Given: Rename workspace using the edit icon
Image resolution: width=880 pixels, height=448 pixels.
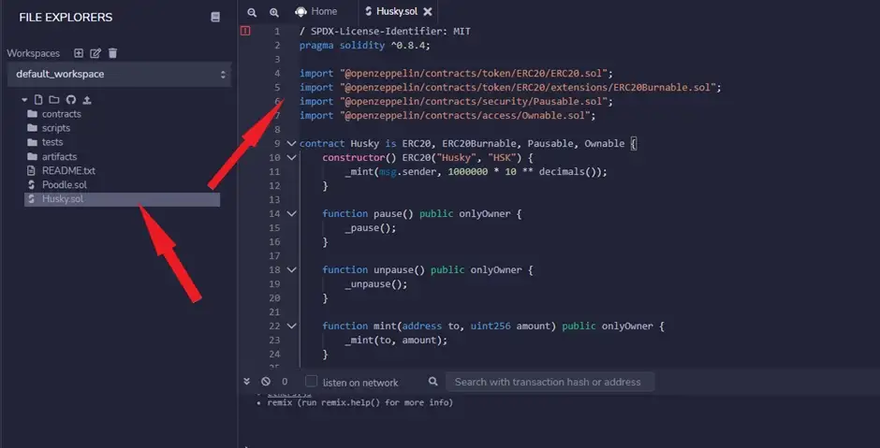Looking at the screenshot, I should point(96,53).
